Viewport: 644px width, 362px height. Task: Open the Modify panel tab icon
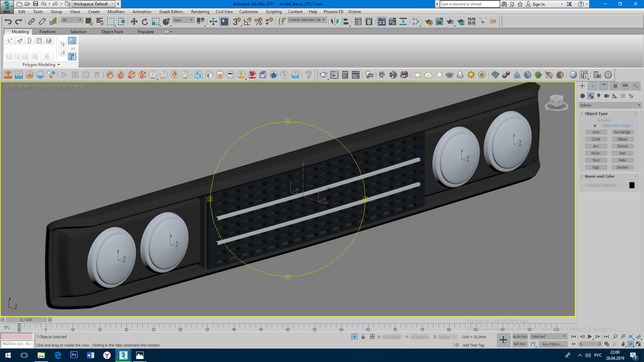pos(593,86)
